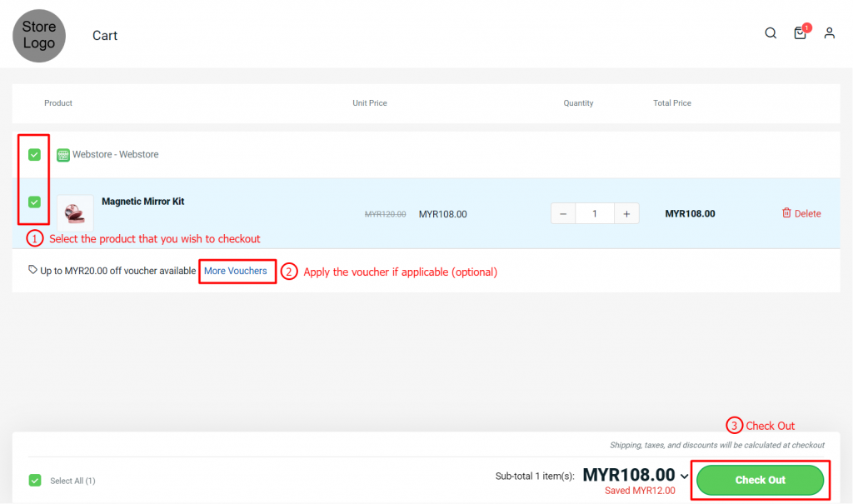This screenshot has height=504, width=853.
Task: Open the More Vouchers link
Action: (x=236, y=271)
